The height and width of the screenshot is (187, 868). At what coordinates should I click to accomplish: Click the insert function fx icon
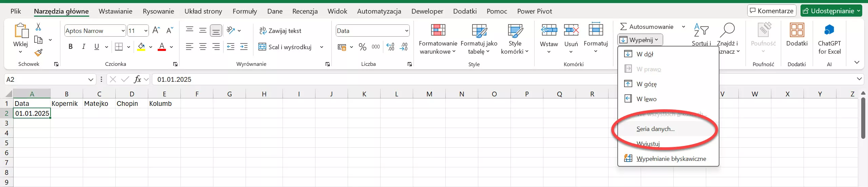pyautogui.click(x=137, y=79)
